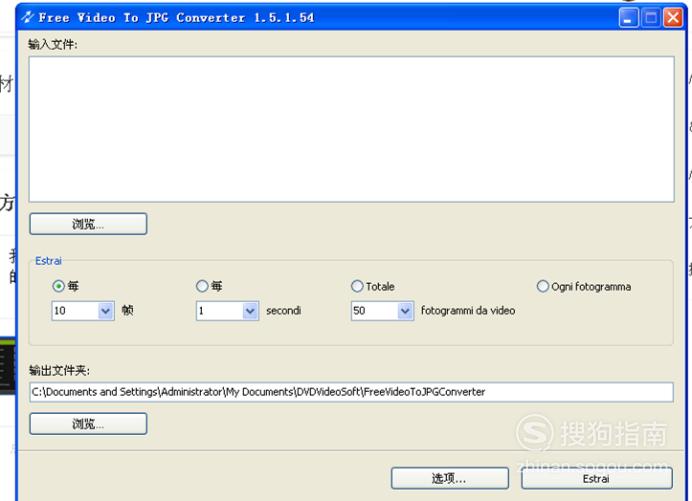The image size is (692, 501).
Task: Click the Estrai extract button
Action: coord(597,478)
